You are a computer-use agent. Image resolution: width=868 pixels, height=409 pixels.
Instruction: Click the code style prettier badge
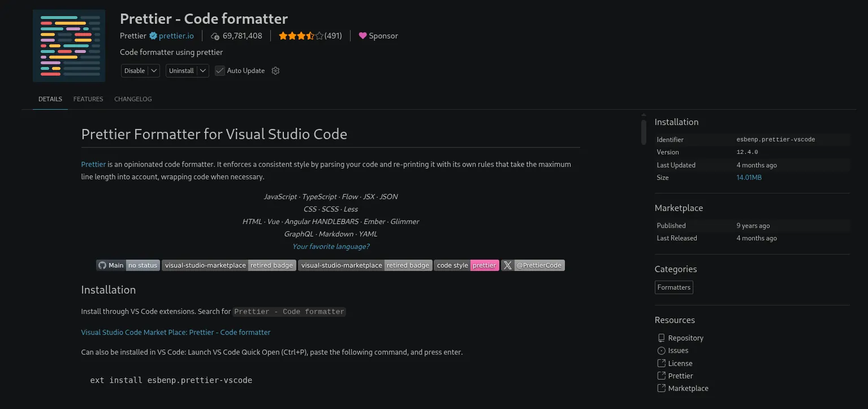tap(467, 265)
